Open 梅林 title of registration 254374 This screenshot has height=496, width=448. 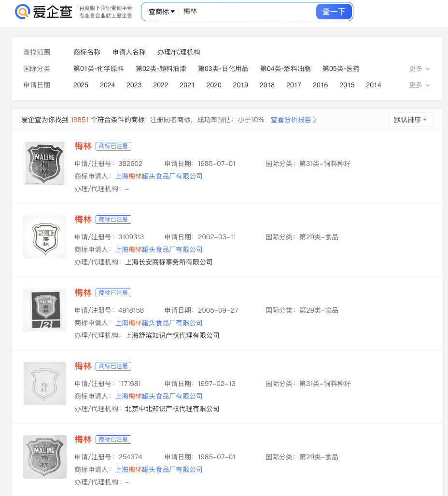click(83, 440)
